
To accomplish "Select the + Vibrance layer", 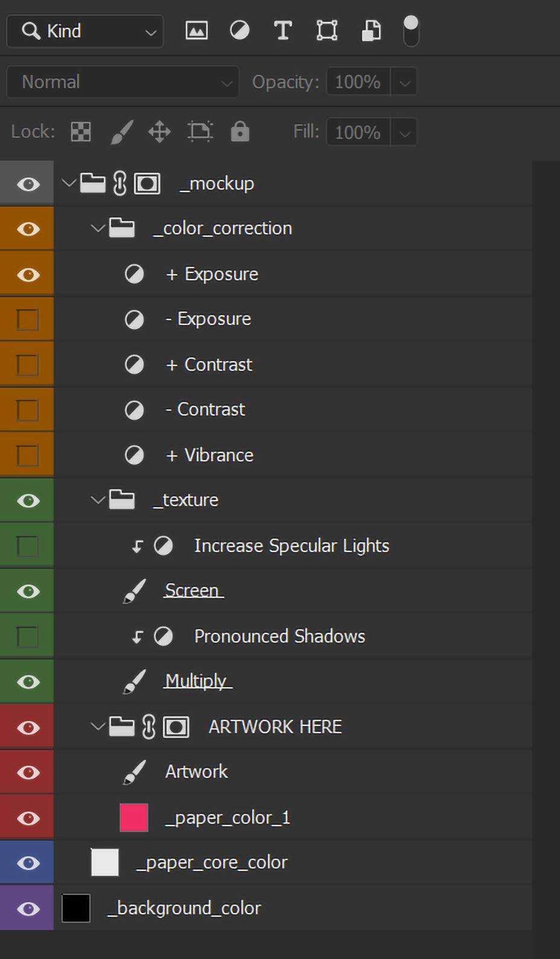I will click(218, 455).
